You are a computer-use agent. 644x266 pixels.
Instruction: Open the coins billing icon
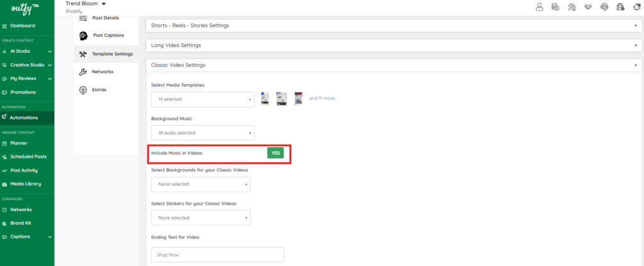(555, 6)
